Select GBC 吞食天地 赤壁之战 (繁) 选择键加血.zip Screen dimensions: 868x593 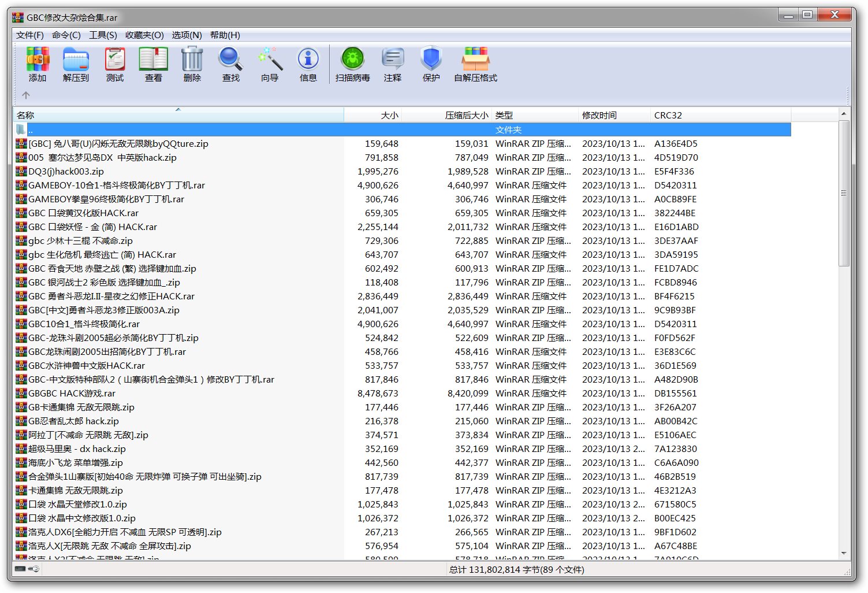tap(112, 268)
